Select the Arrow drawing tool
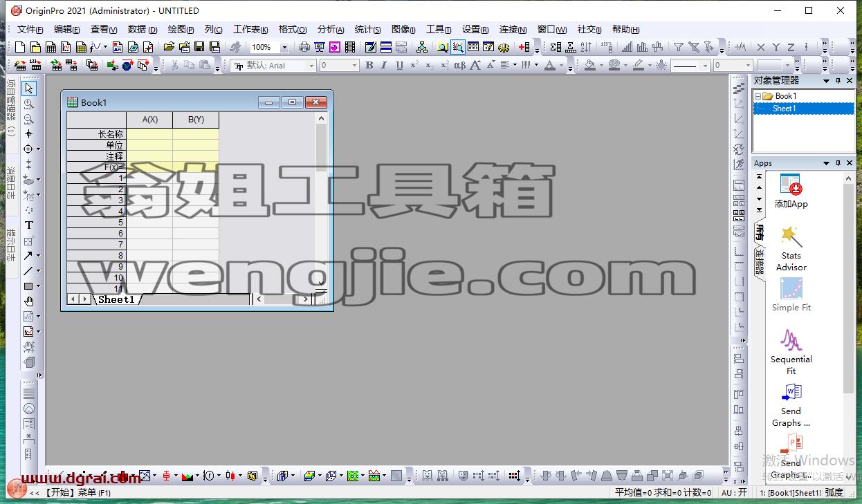Screen dimensions: 862x504 pos(28,256)
